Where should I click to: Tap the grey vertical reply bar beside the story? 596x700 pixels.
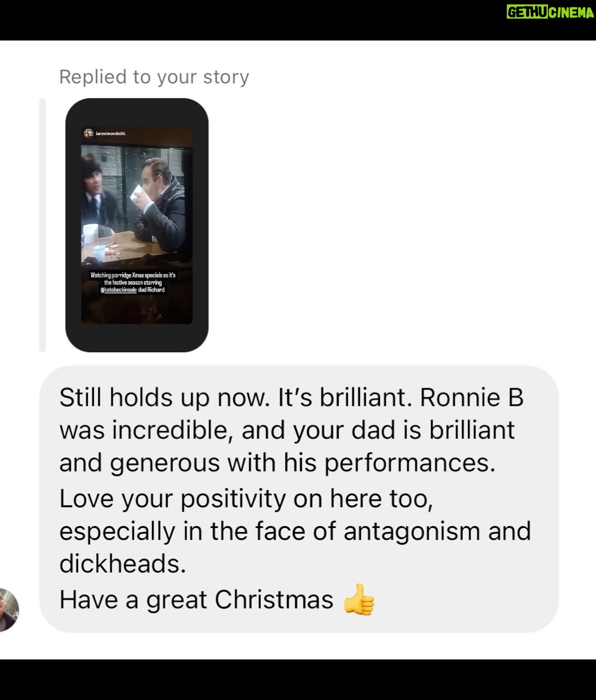click(x=43, y=225)
